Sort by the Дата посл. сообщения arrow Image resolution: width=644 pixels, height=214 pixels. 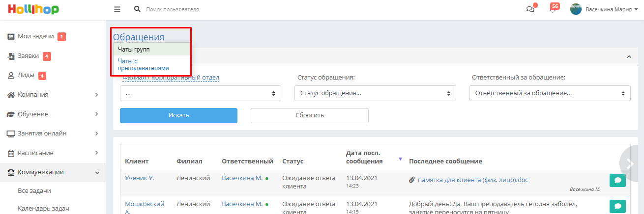click(x=400, y=159)
